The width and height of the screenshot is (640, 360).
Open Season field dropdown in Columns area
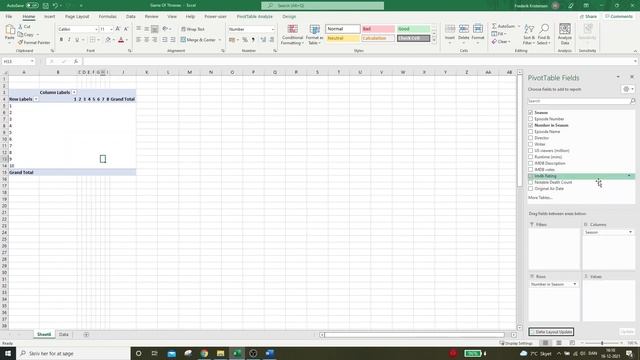coord(630,232)
